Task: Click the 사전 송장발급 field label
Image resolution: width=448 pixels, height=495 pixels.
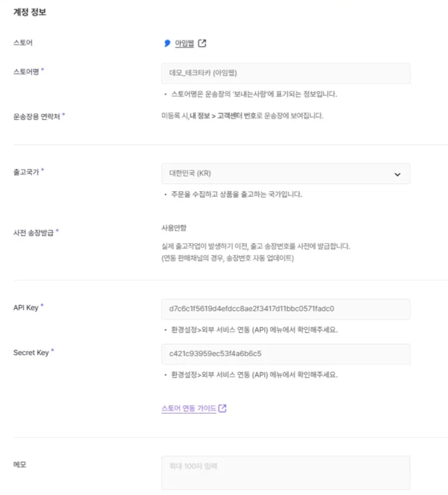Action: click(x=34, y=233)
